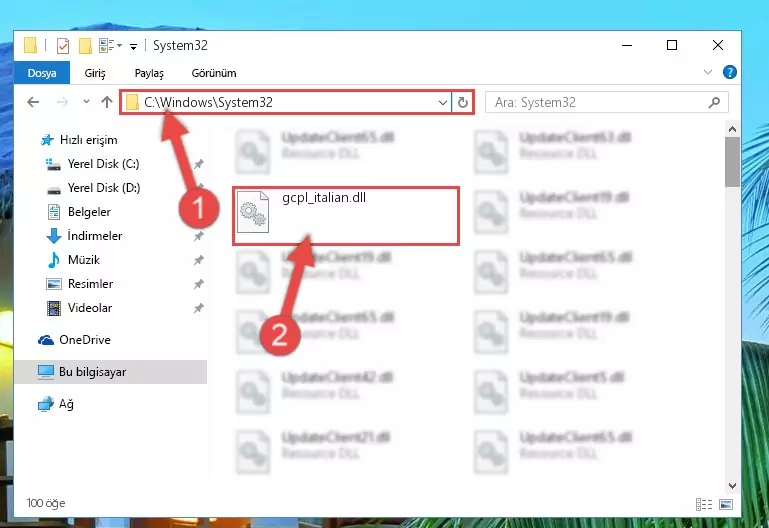Open Belgeler in the sidebar

coord(89,212)
